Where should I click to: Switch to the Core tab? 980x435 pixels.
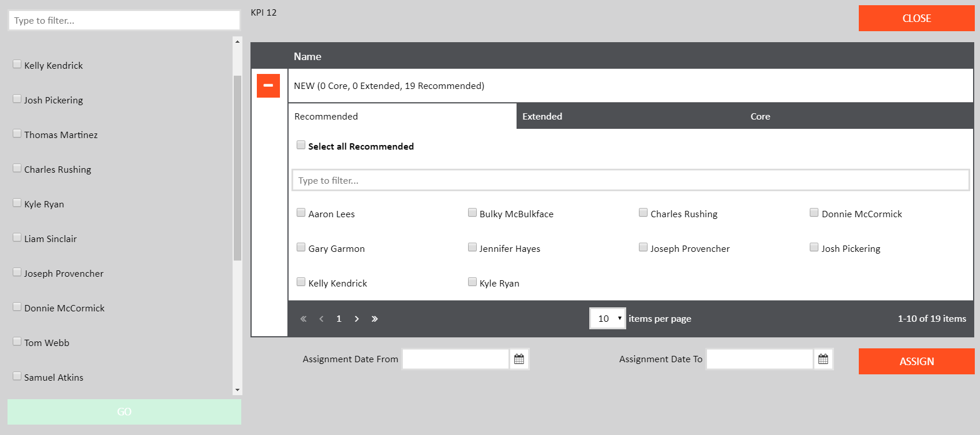[760, 117]
